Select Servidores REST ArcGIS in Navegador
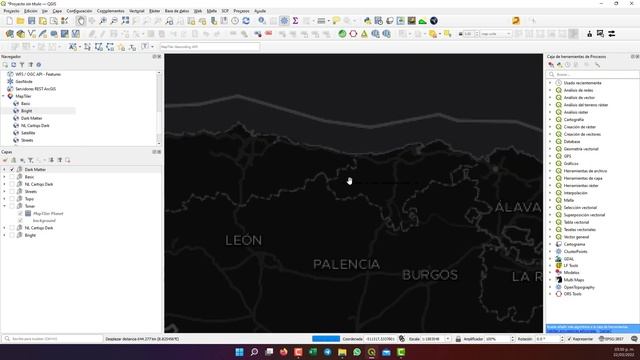The width and height of the screenshot is (640, 360). [x=36, y=89]
